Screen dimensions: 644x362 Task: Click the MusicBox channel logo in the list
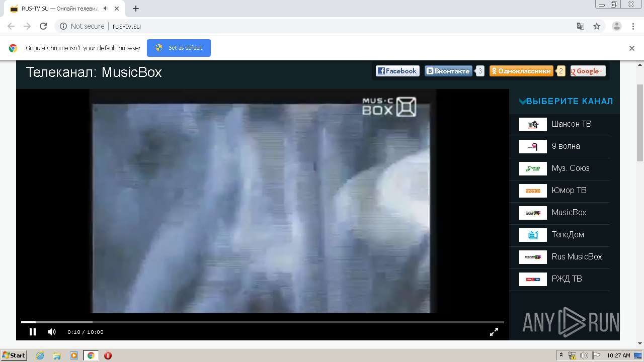[x=533, y=213]
